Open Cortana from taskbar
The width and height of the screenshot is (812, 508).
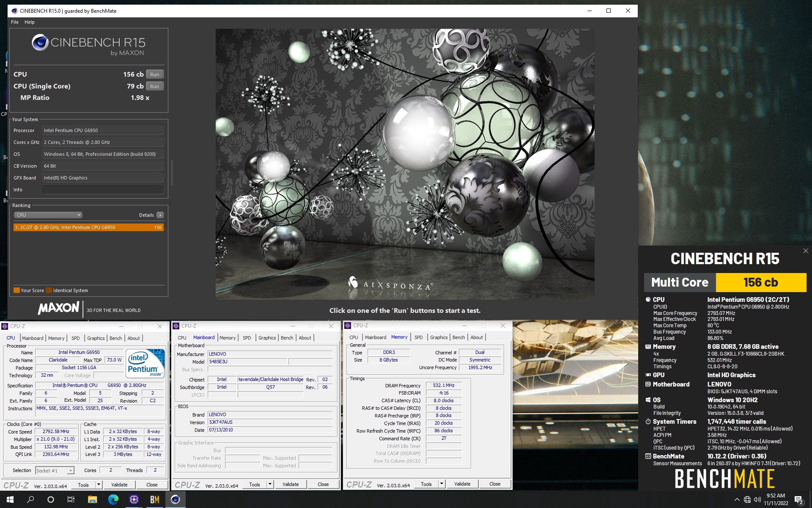pyautogui.click(x=51, y=500)
